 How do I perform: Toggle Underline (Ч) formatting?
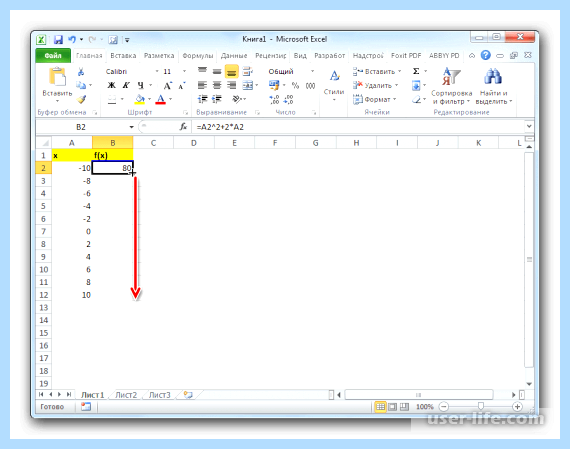click(x=140, y=85)
